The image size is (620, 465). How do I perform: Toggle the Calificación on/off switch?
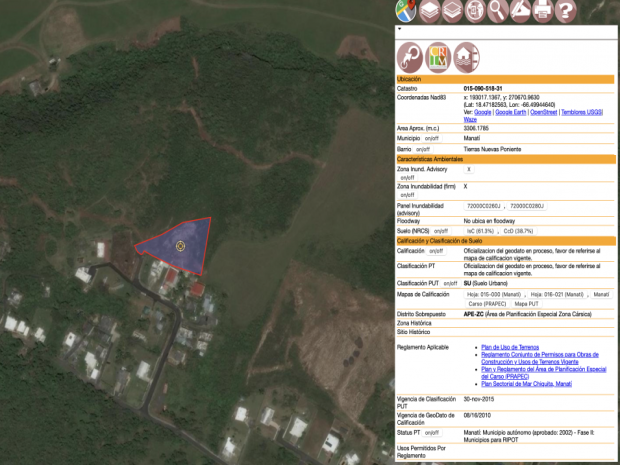click(x=436, y=251)
